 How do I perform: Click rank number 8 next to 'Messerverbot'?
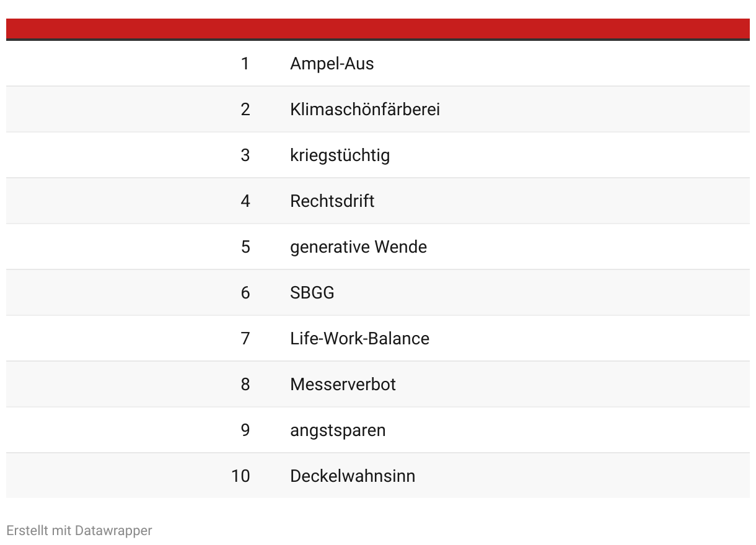coord(245,385)
